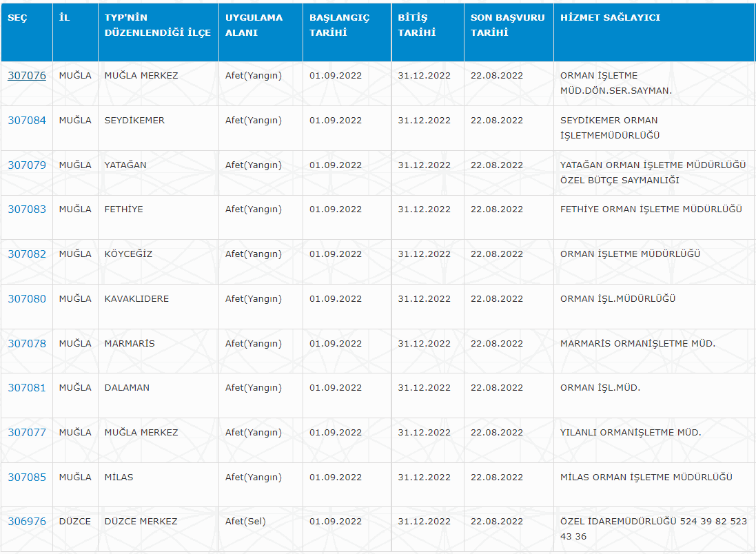Open record link 307076
The width and height of the screenshot is (756, 554).
click(27, 76)
